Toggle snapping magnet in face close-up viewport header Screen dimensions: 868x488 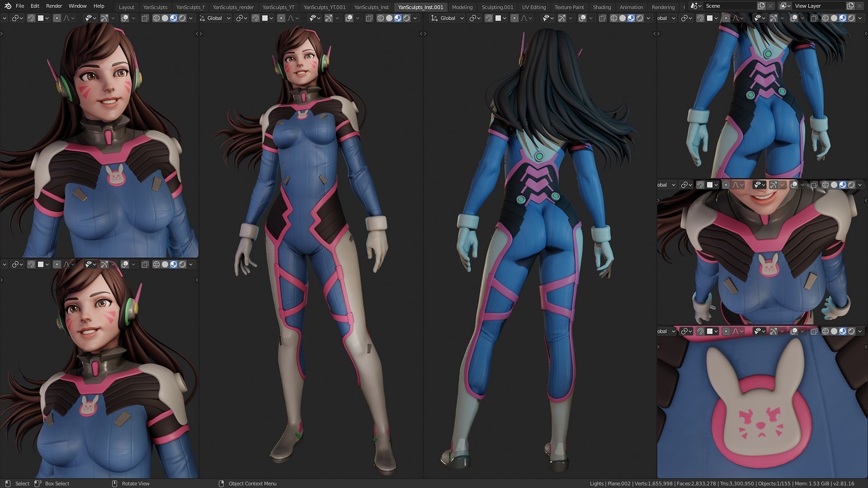31,18
